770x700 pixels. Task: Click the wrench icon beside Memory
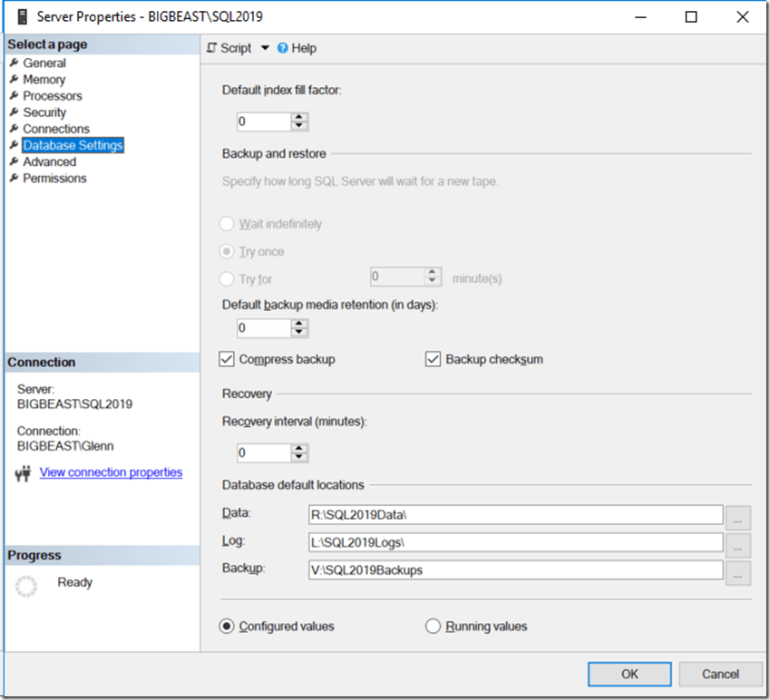point(15,79)
